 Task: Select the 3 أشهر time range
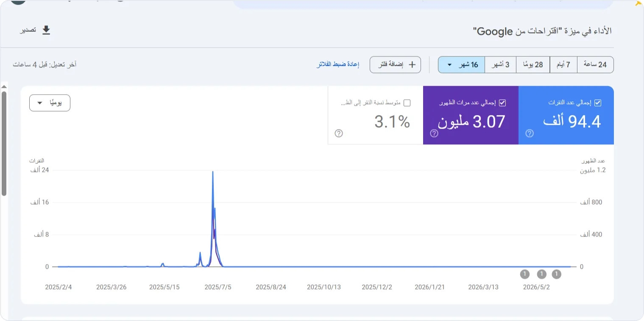pyautogui.click(x=500, y=65)
